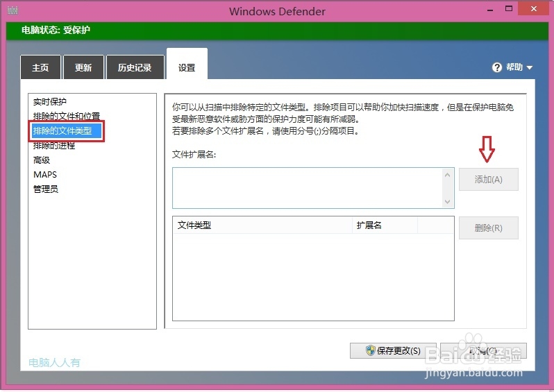Choose 排除的文件类型 in sidebar
This screenshot has width=554, height=392.
click(67, 131)
